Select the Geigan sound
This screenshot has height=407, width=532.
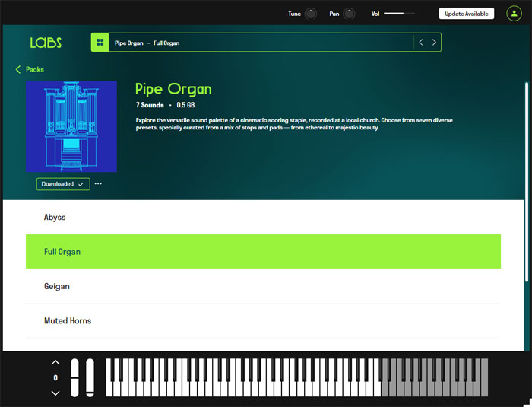[x=263, y=286]
